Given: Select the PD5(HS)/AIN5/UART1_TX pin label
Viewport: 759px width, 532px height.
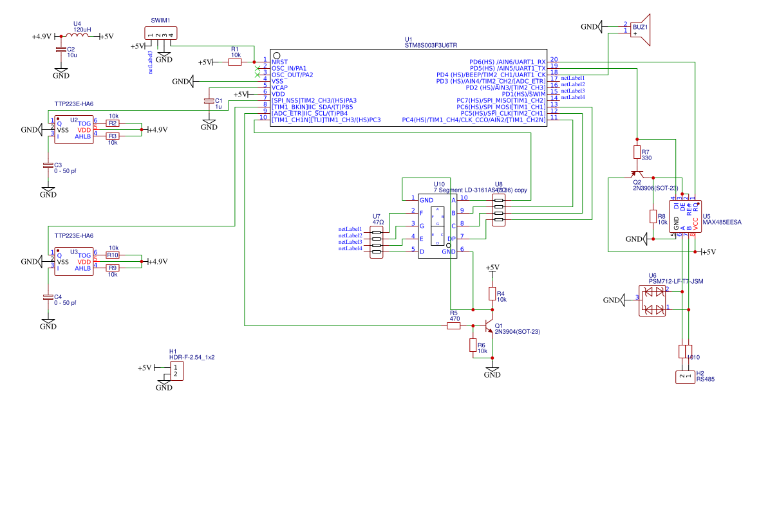Looking at the screenshot, I should coord(508,68).
